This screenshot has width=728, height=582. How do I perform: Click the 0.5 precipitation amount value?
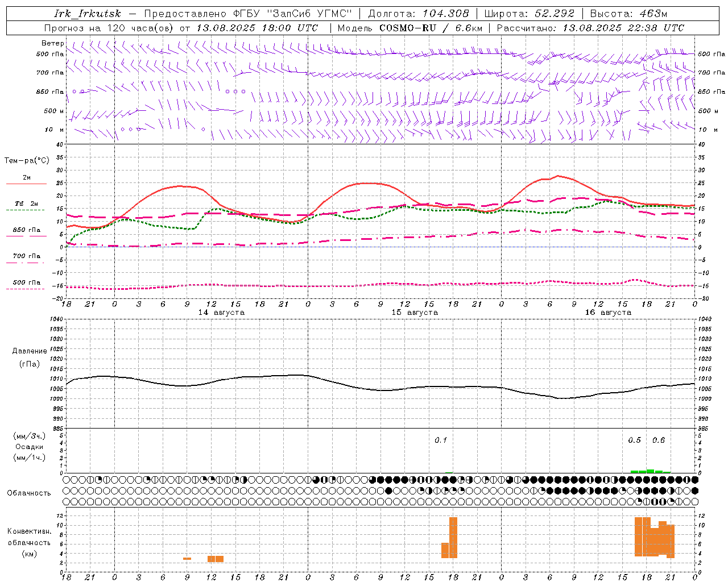click(x=634, y=440)
